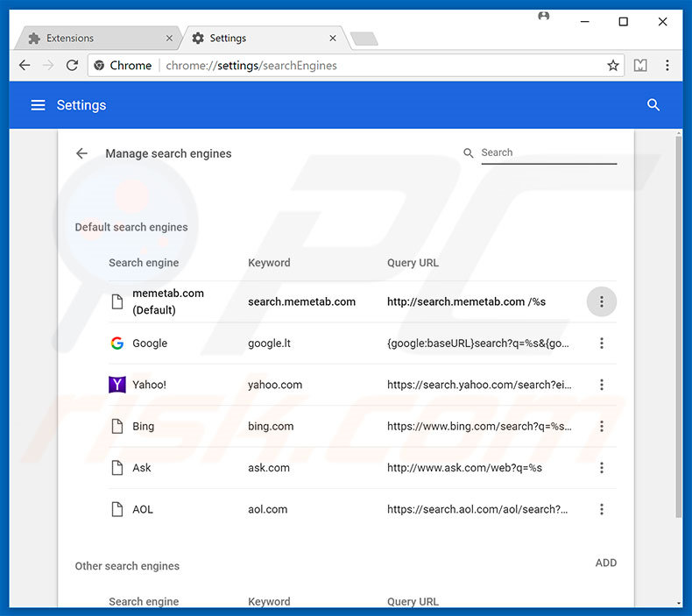692x616 pixels.
Task: Click the Google search engine name
Action: (150, 343)
